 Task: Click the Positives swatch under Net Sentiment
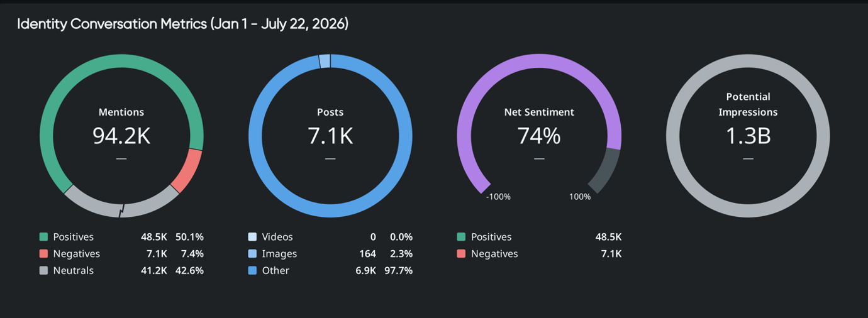[461, 237]
